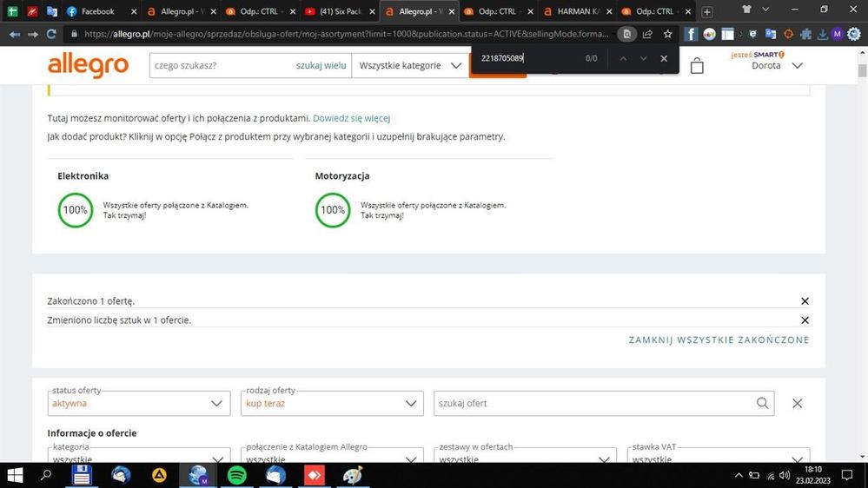Click the browser address bar URL
This screenshot has width=868, height=488.
point(346,35)
